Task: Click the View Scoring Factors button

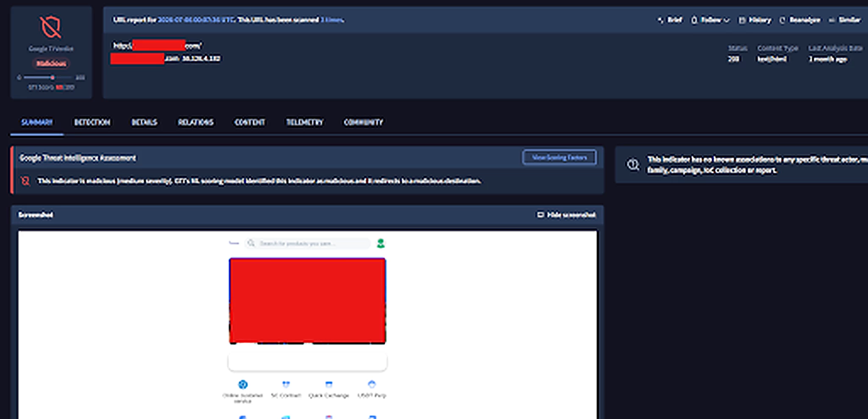Action: pos(559,157)
